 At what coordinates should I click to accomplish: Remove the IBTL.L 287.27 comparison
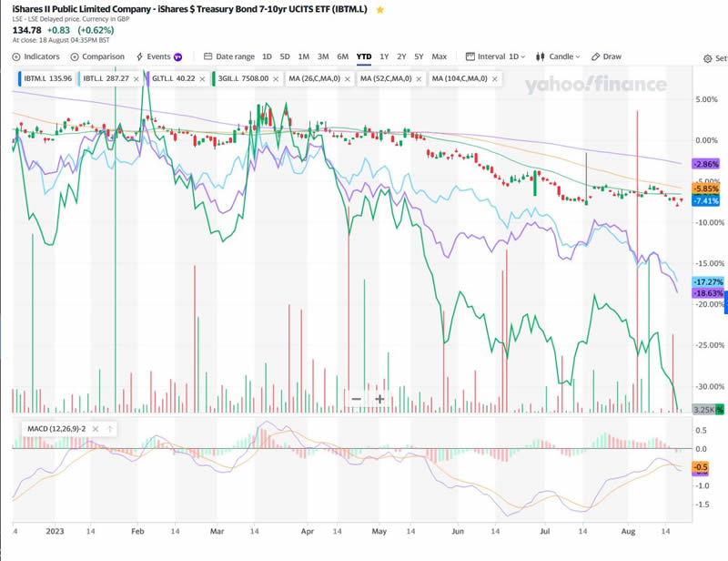136,79
